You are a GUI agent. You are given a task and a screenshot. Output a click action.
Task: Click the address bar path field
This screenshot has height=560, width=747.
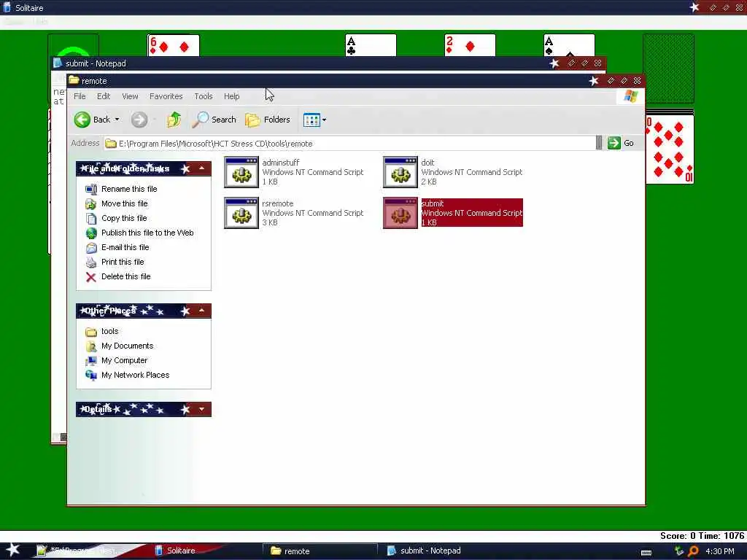tap(349, 144)
